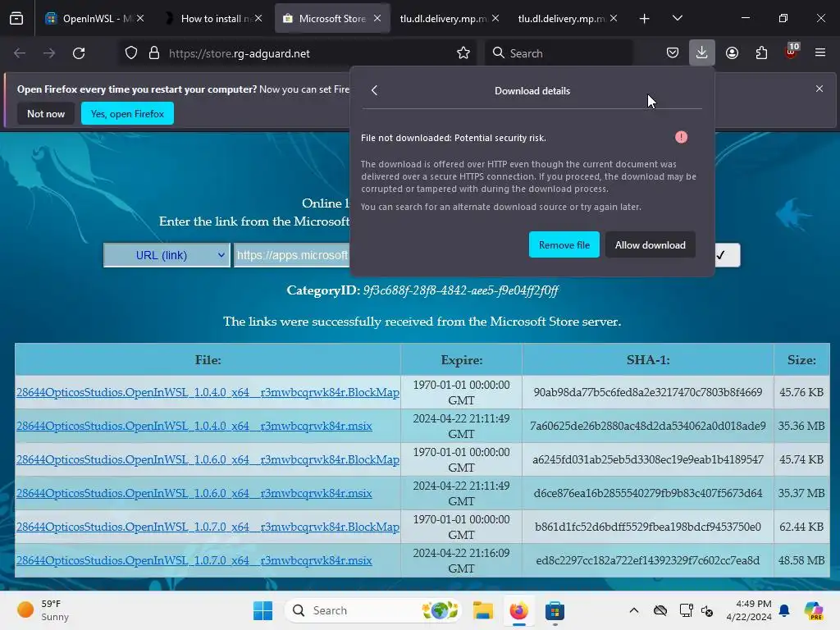Open OpenInWSL 1.0.6.0 BlockMap link
This screenshot has height=630, width=840.
click(208, 459)
